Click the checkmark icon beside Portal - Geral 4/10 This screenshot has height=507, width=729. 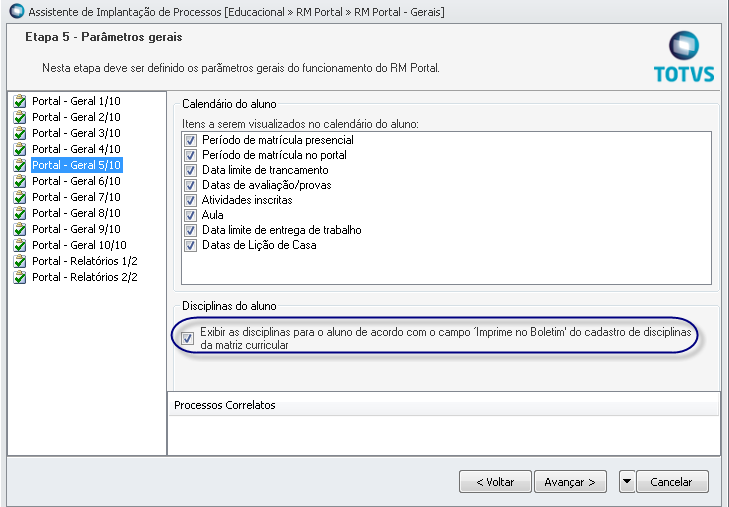point(20,149)
